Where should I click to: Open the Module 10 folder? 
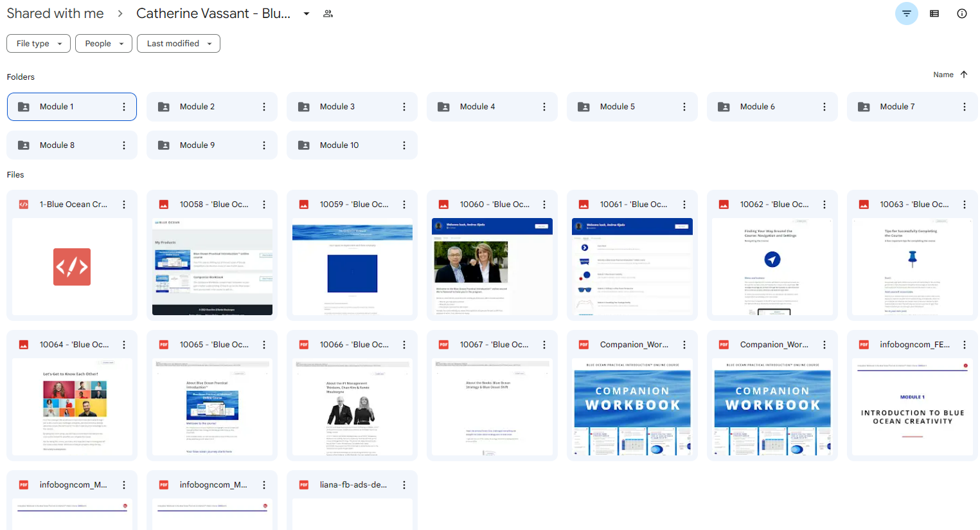pyautogui.click(x=352, y=145)
